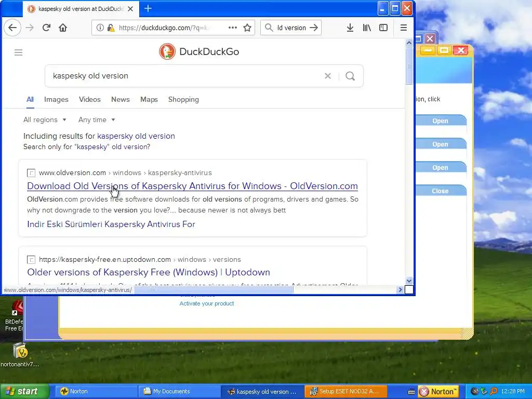Open a new tab with the plus icon

coord(148,8)
